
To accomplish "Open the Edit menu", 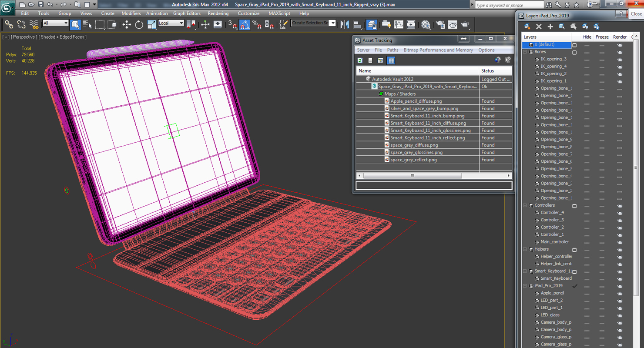I will (25, 13).
